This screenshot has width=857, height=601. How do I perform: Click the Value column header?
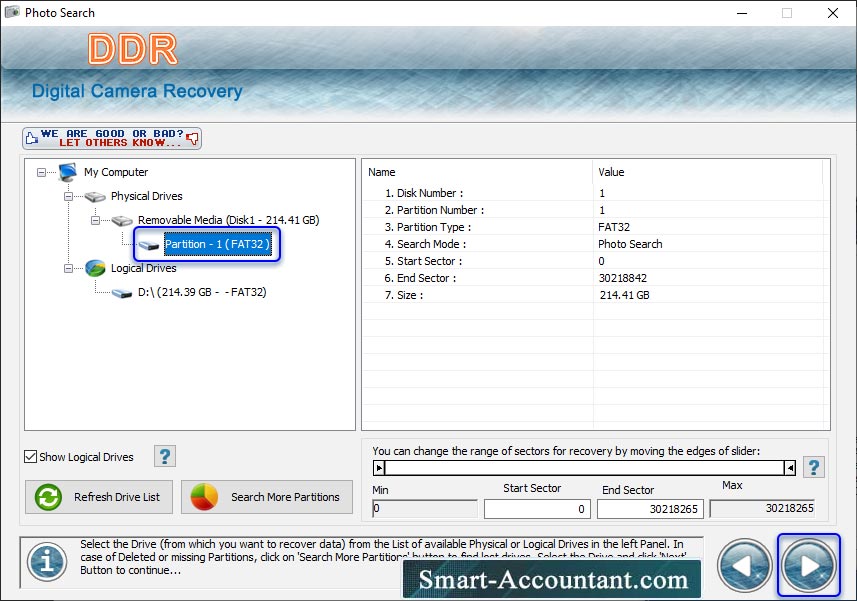(708, 172)
